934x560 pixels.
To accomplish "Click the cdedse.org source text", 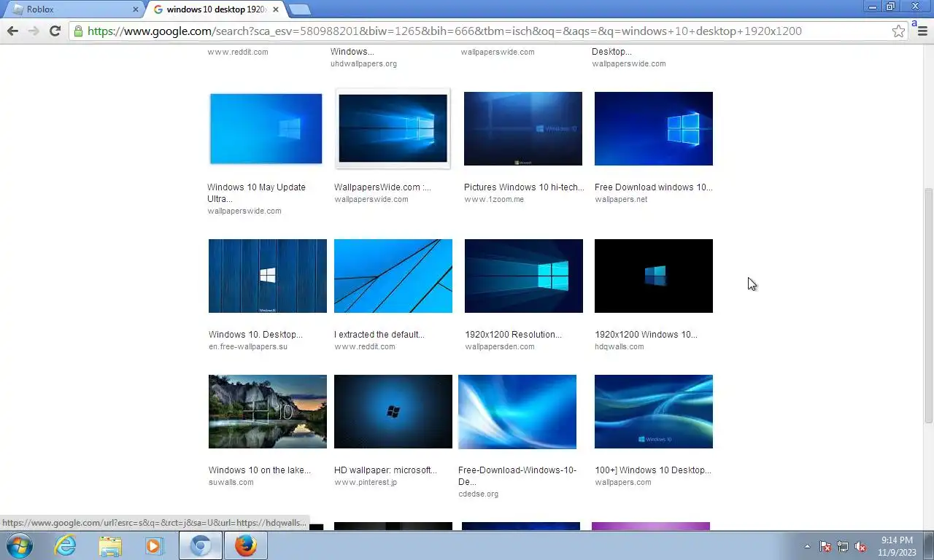I will [479, 494].
